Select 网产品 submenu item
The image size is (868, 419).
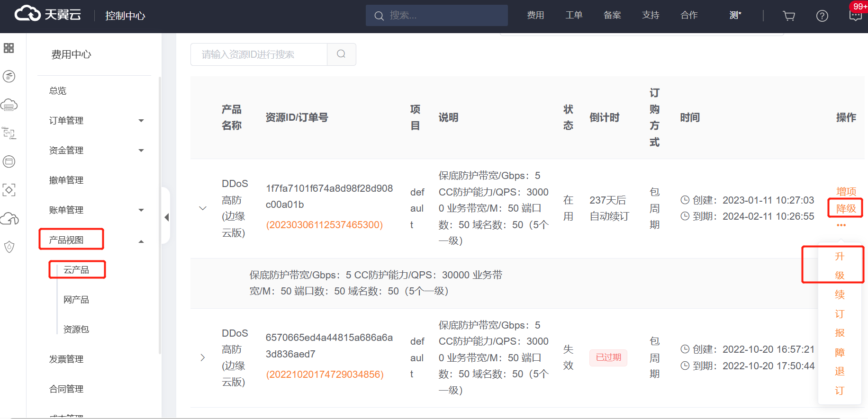[x=76, y=300]
